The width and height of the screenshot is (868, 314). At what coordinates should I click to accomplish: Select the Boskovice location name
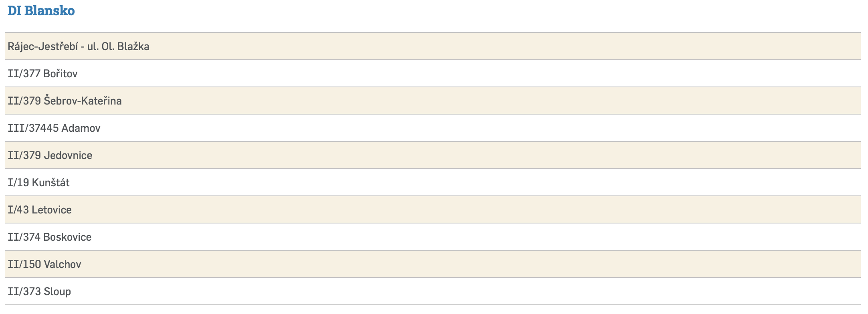pos(67,237)
